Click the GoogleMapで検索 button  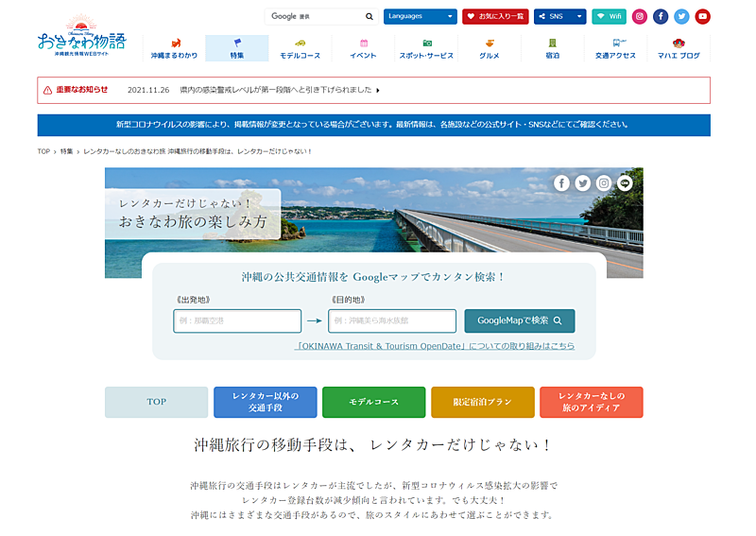coord(519,320)
